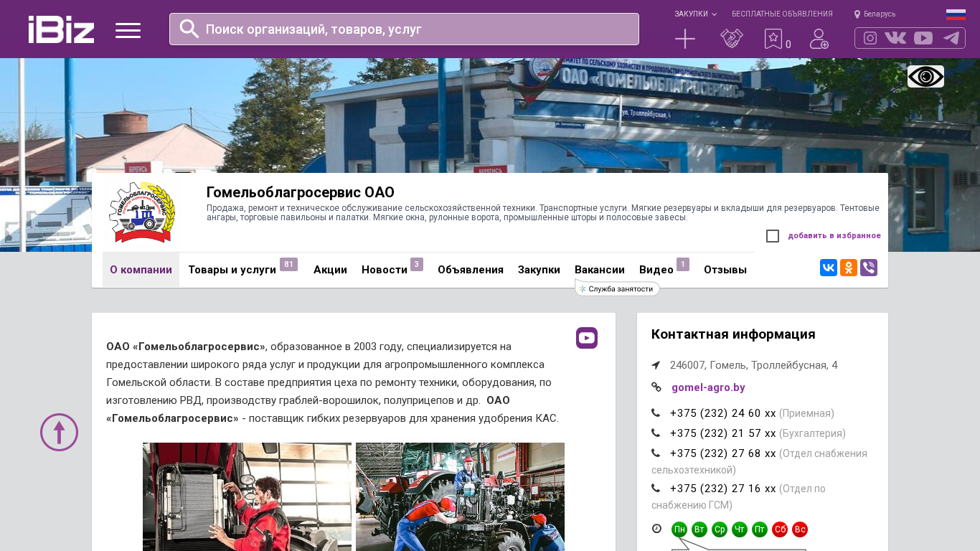
Task: Select the Ср weekday circle
Action: pos(720,529)
